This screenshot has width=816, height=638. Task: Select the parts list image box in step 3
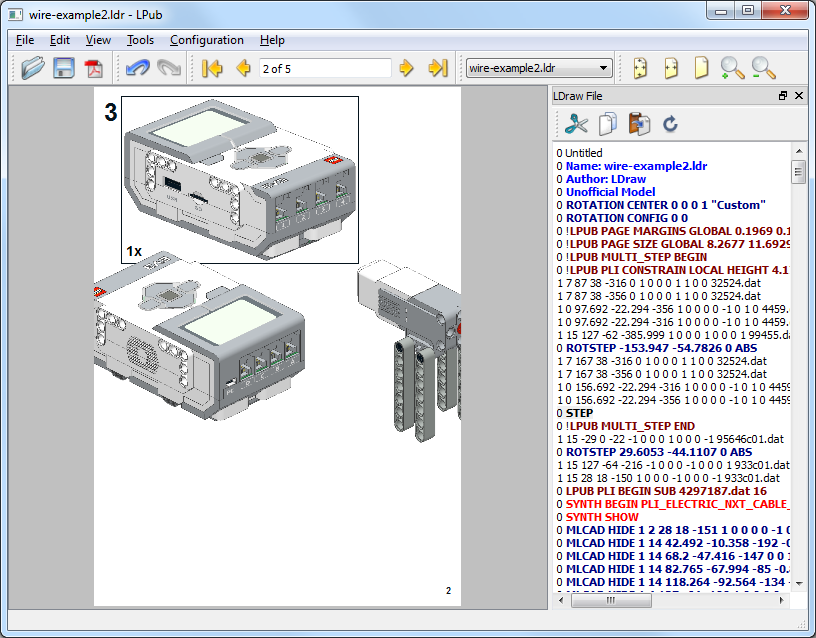(240, 180)
